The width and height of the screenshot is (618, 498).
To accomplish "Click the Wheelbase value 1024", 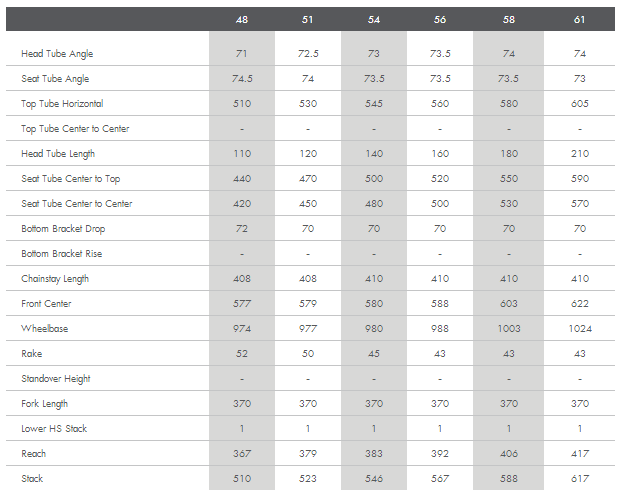I will [x=579, y=329].
